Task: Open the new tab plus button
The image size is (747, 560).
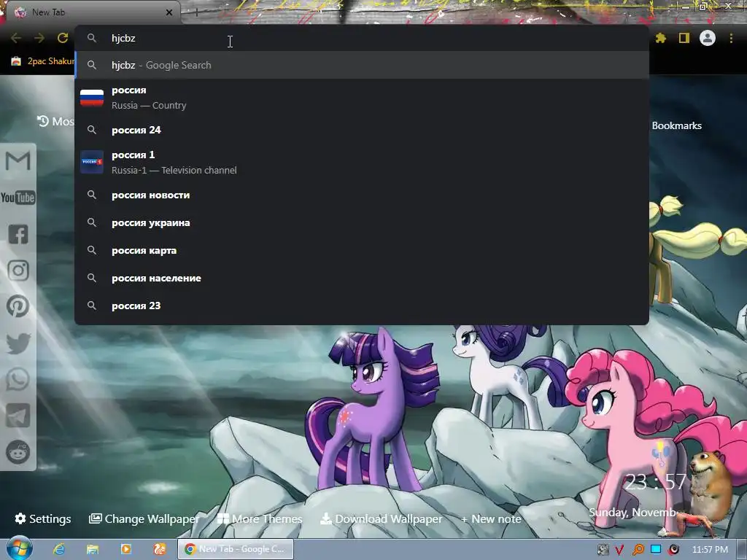Action: (x=196, y=13)
